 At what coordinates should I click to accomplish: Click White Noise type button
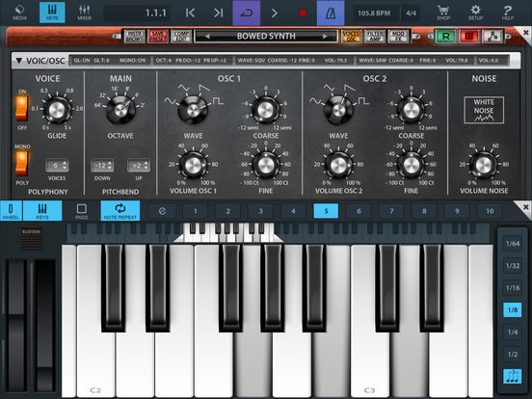[x=484, y=110]
